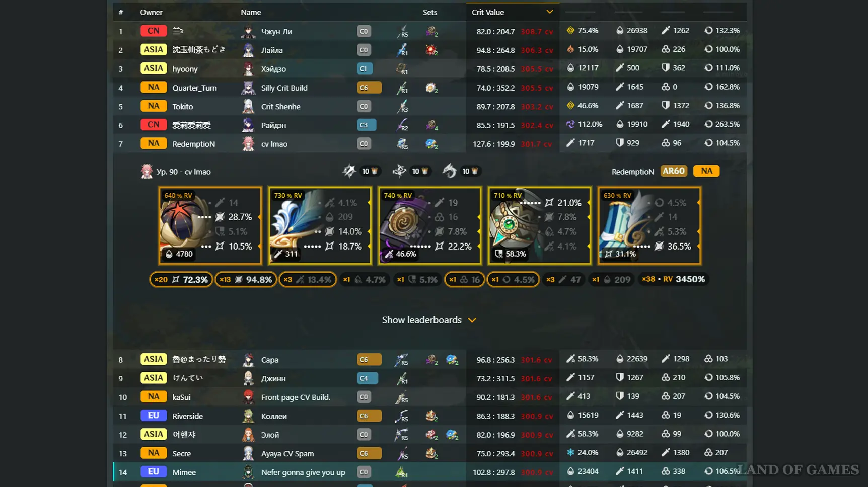The image size is (868, 487).
Task: Click the weapon icon in Raiden row 6
Action: click(x=402, y=125)
